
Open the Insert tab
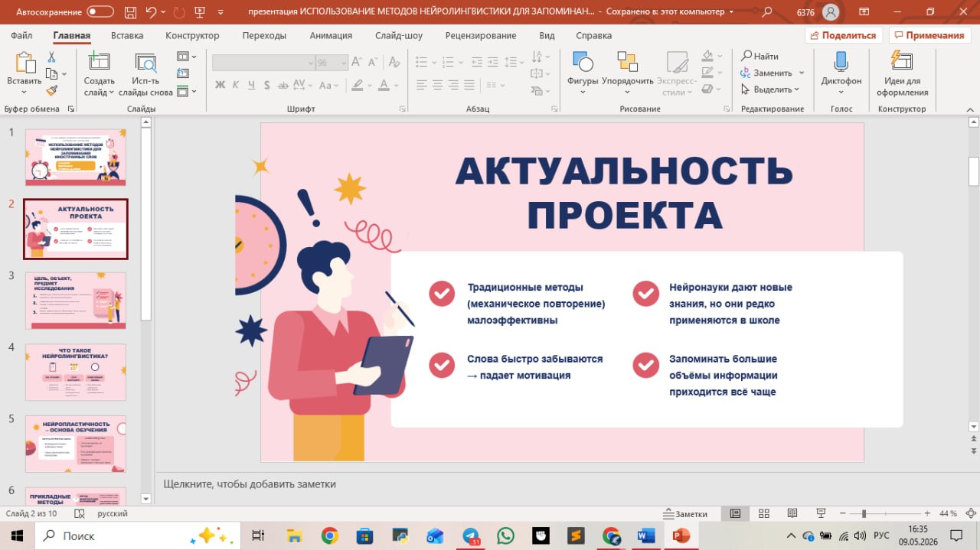point(127,35)
